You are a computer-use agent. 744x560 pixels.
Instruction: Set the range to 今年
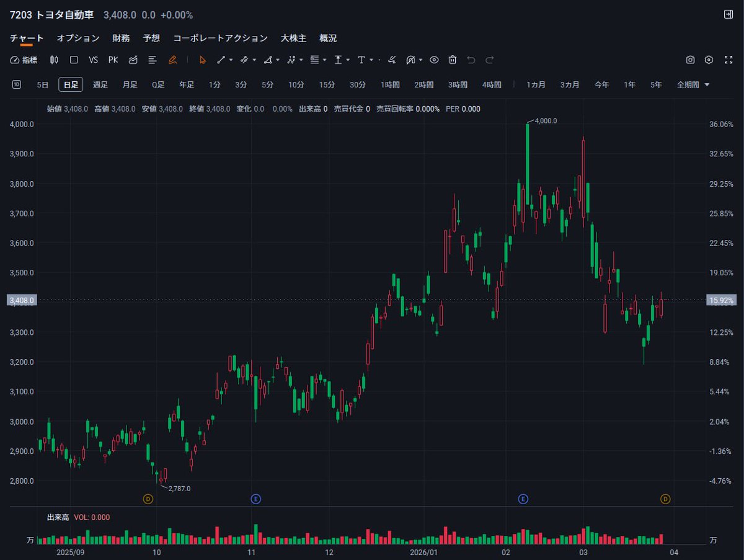[x=602, y=85]
